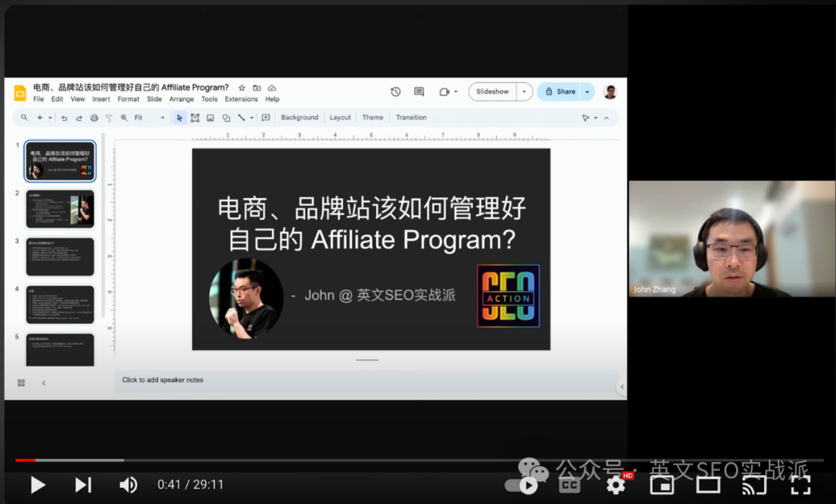Collapse the menus with the up chevron
Viewport: 836px width, 504px height.
pyautogui.click(x=606, y=118)
